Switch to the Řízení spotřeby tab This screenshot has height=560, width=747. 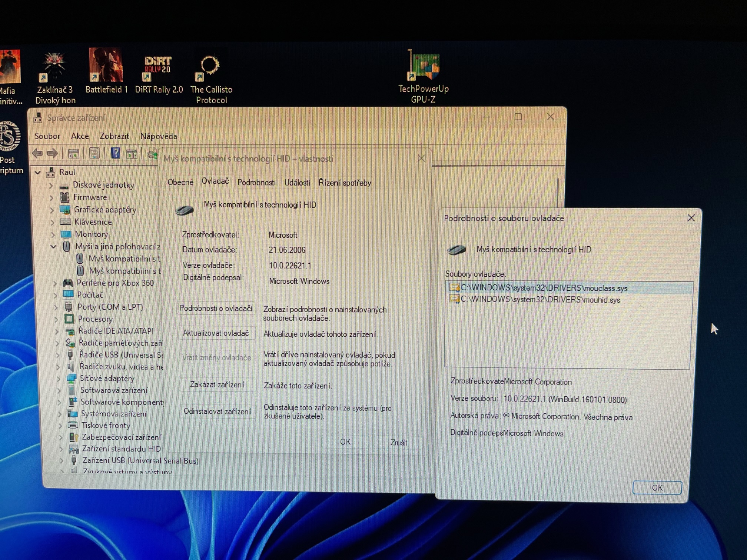344,183
